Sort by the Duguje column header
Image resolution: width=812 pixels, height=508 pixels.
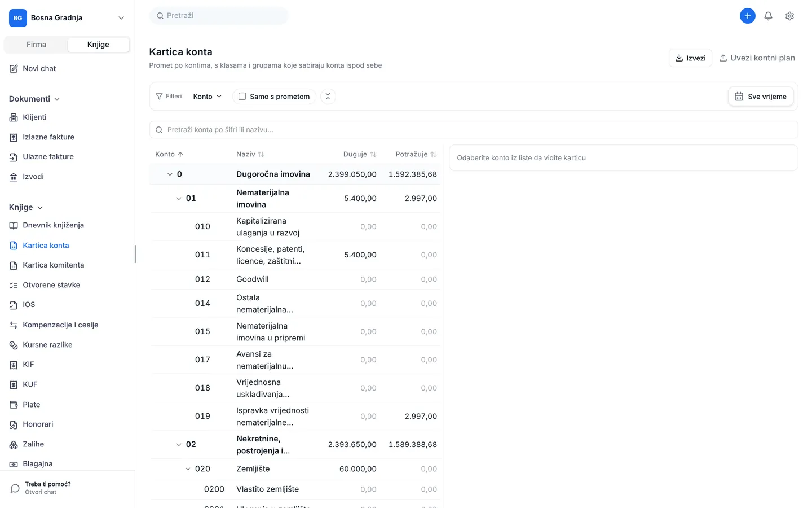click(x=360, y=154)
